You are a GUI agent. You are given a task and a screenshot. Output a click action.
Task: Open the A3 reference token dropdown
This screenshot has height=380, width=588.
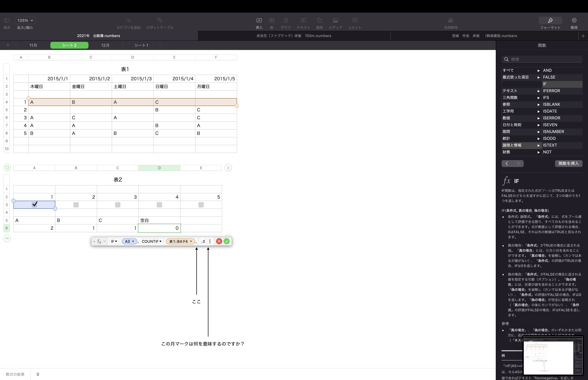pyautogui.click(x=133, y=241)
